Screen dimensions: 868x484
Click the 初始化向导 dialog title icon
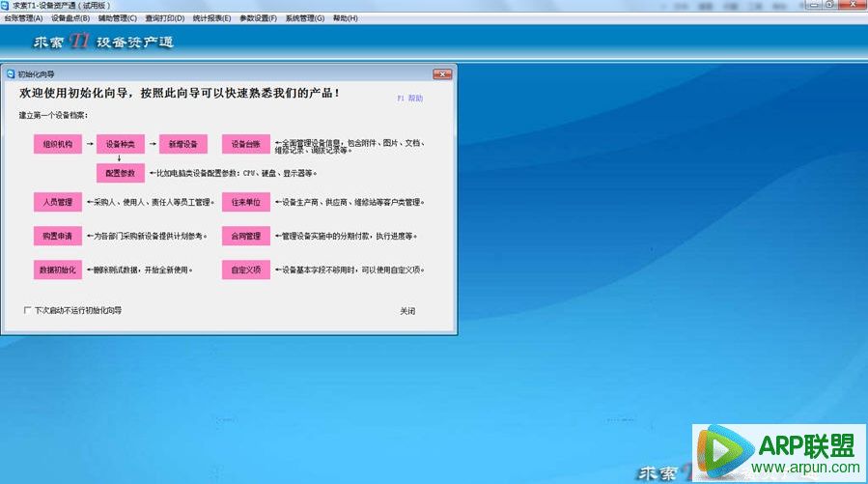click(x=11, y=73)
